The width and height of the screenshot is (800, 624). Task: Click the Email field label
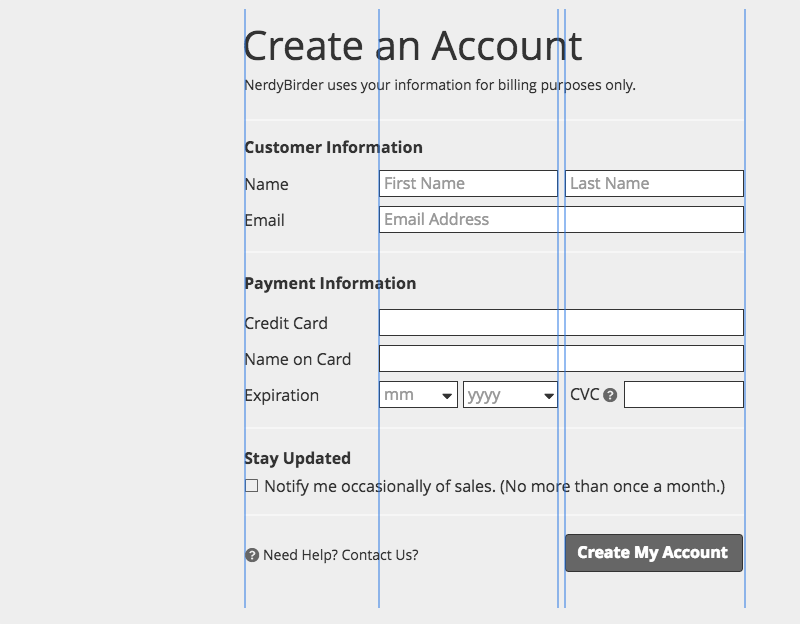tap(265, 220)
